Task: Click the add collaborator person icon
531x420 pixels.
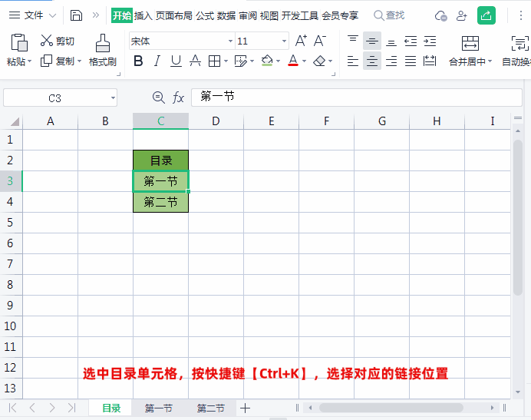Action: [x=462, y=15]
